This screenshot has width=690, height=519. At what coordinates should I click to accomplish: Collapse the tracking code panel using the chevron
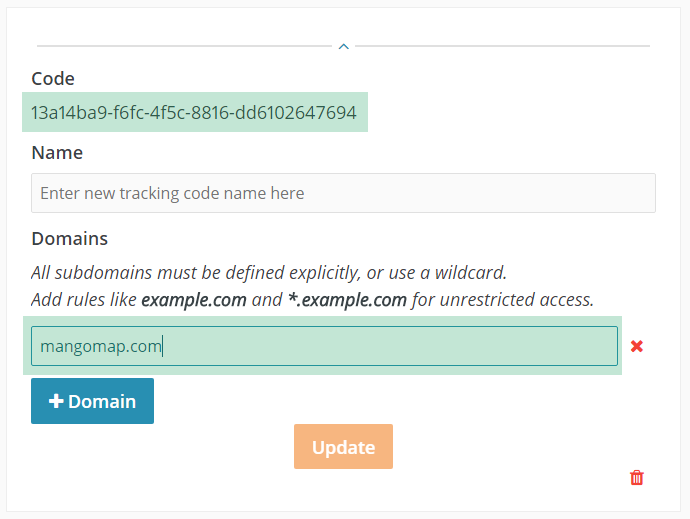(x=344, y=46)
